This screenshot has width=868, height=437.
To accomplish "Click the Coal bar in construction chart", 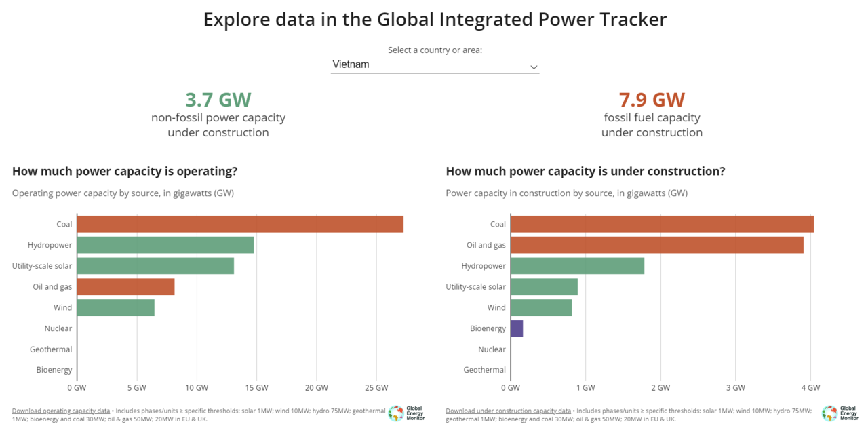I will tap(662, 224).
